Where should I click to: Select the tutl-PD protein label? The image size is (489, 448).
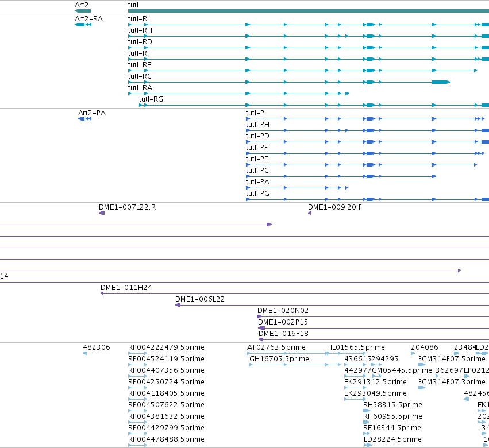point(257,136)
